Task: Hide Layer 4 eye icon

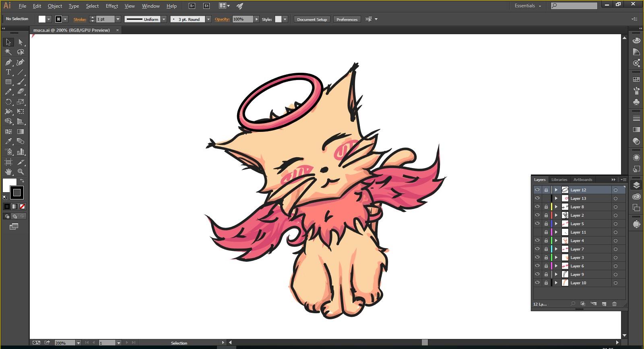Action: [x=537, y=240]
